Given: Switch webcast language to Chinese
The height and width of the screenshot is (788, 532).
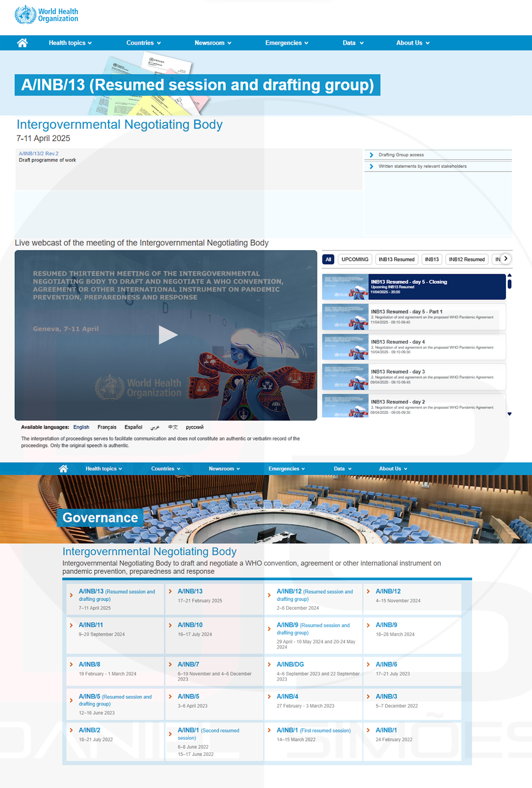Looking at the screenshot, I should [x=173, y=427].
